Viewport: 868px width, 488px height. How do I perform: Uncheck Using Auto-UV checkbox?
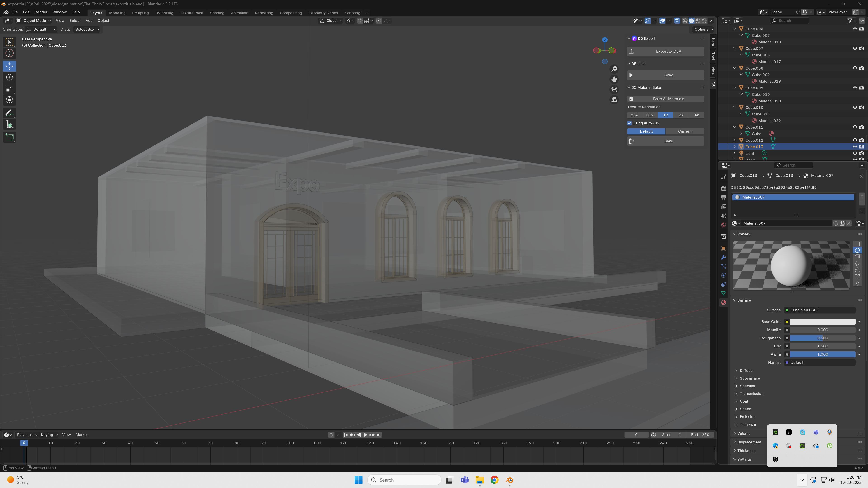(x=630, y=123)
